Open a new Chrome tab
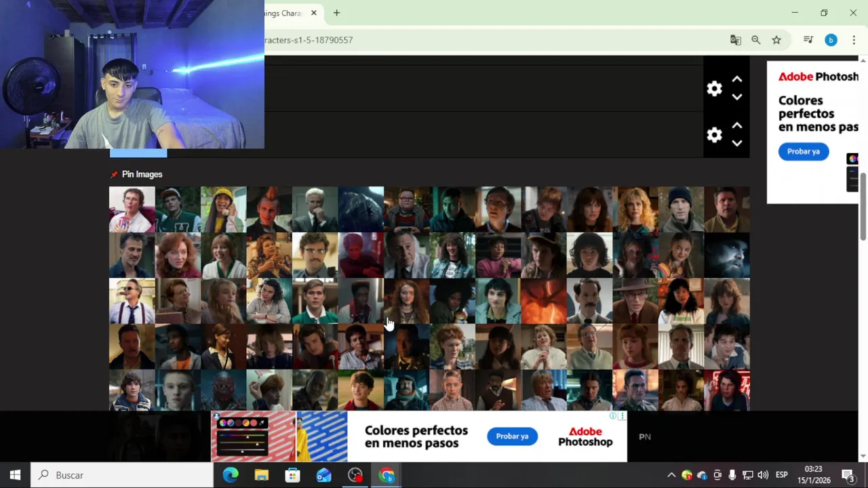Image resolution: width=868 pixels, height=488 pixels. [336, 13]
